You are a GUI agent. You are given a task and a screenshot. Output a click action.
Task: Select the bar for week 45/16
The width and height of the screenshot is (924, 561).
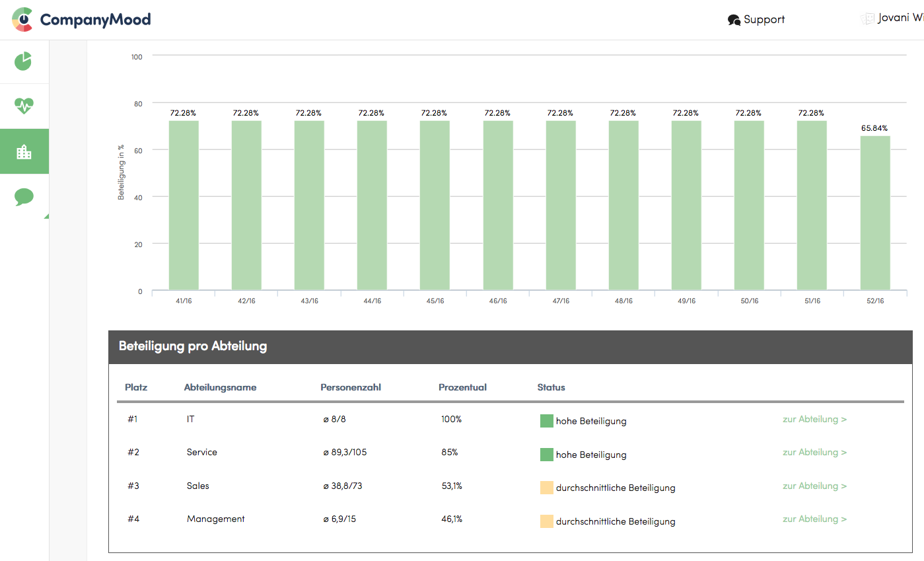pyautogui.click(x=435, y=206)
